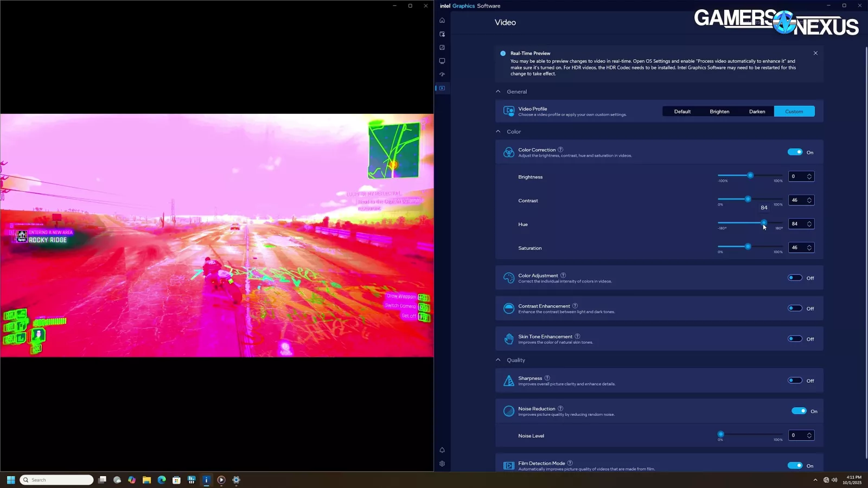Open settings gear in Intel sidebar
The image size is (868, 488).
pyautogui.click(x=442, y=464)
